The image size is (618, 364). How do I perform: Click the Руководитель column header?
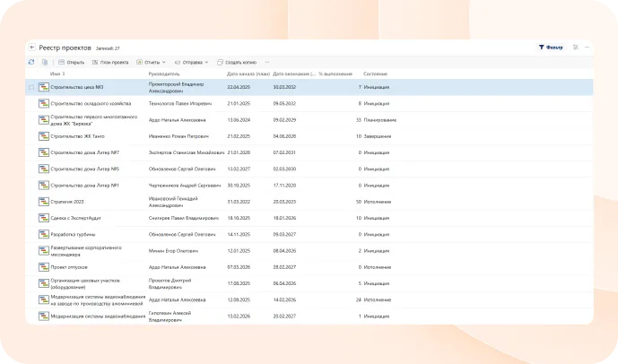pyautogui.click(x=164, y=74)
